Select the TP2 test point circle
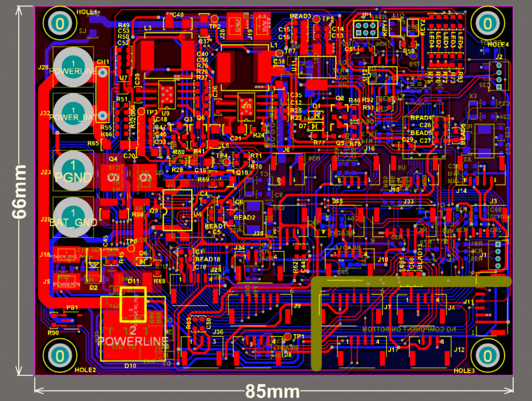Image resolution: width=532 pixels, height=401 pixels. [214, 20]
